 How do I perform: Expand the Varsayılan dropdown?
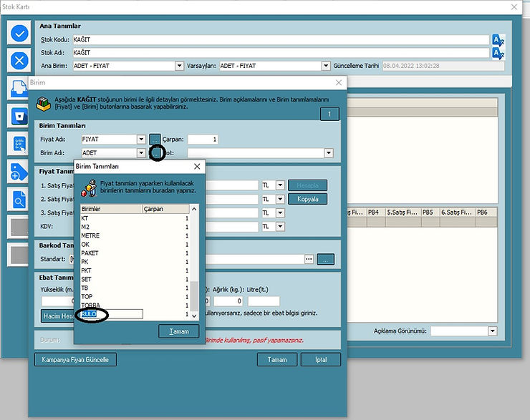click(x=324, y=66)
